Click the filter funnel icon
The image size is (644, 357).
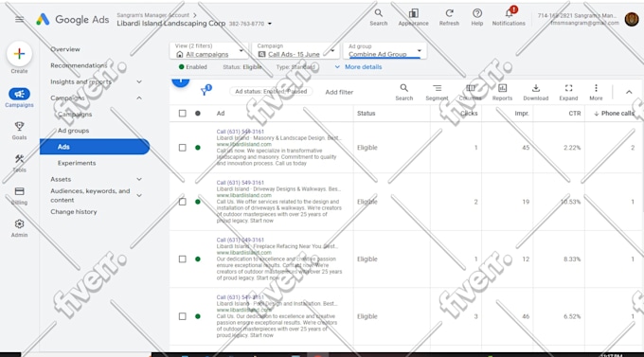click(205, 91)
